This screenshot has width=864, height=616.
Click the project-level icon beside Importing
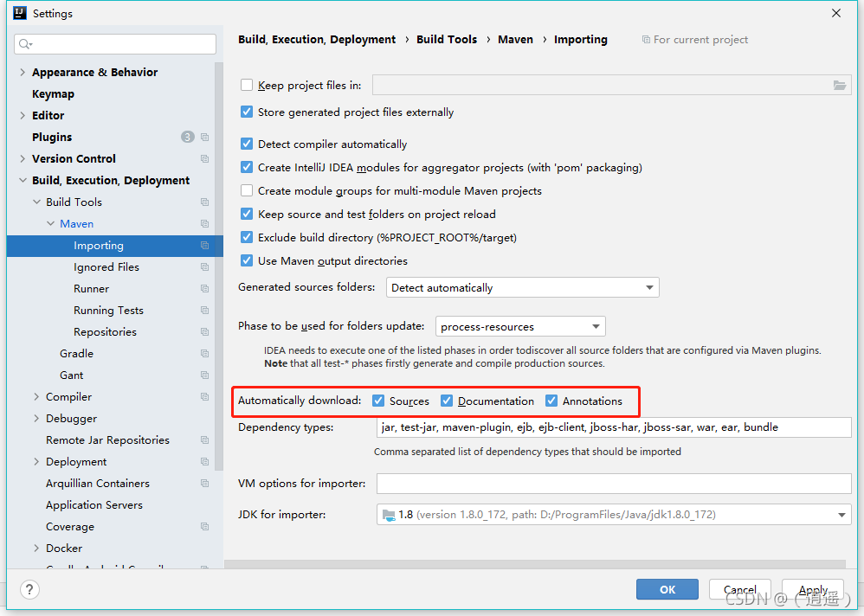pyautogui.click(x=205, y=246)
